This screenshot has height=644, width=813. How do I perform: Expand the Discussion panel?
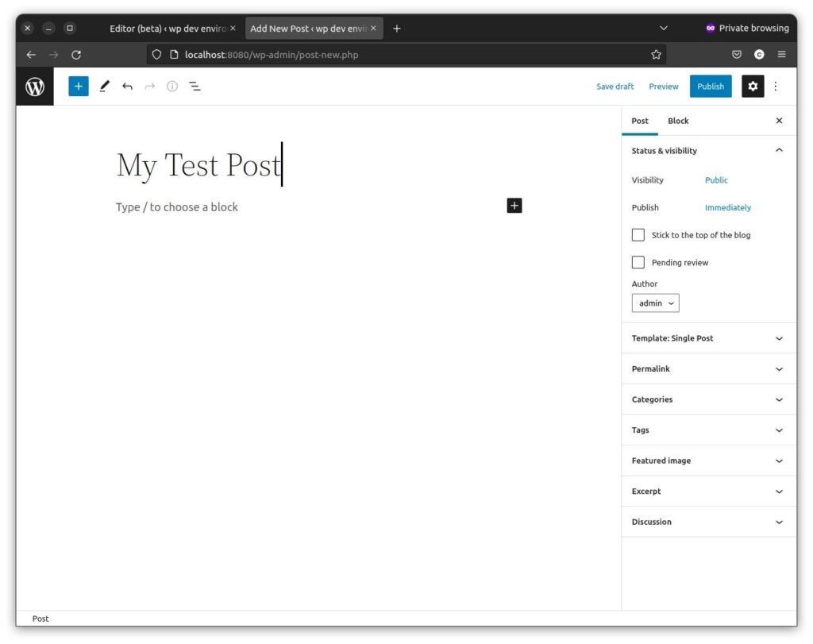pyautogui.click(x=708, y=523)
